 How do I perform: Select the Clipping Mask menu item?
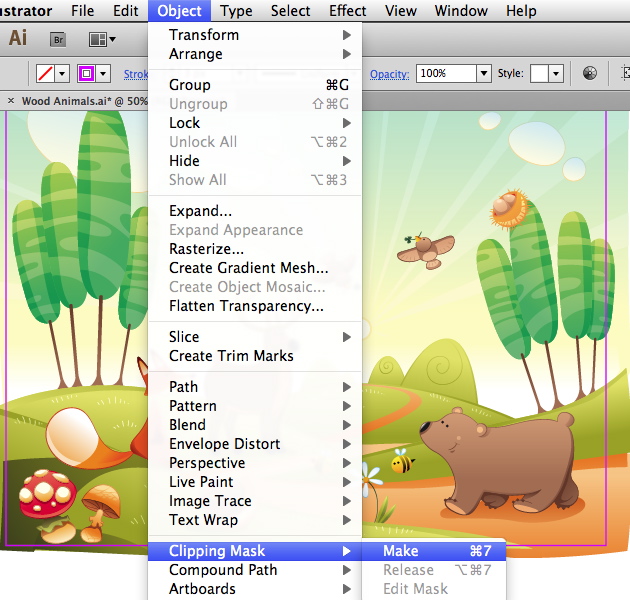tap(255, 551)
